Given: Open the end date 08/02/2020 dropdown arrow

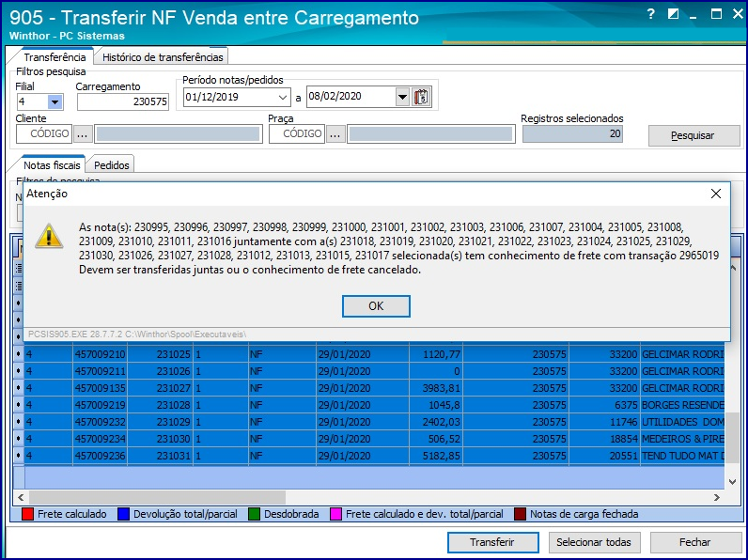Looking at the screenshot, I should [x=402, y=97].
